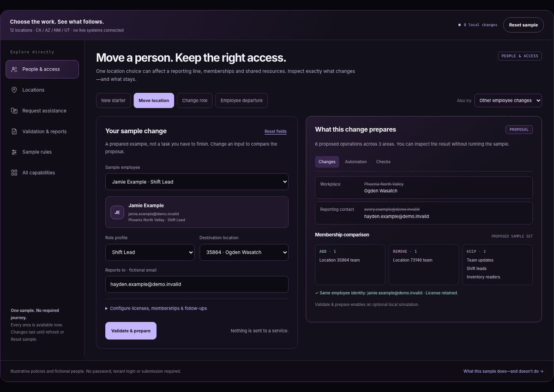Click 'Location 73146 team' in Remove list
This screenshot has height=392, width=554.
tap(413, 260)
